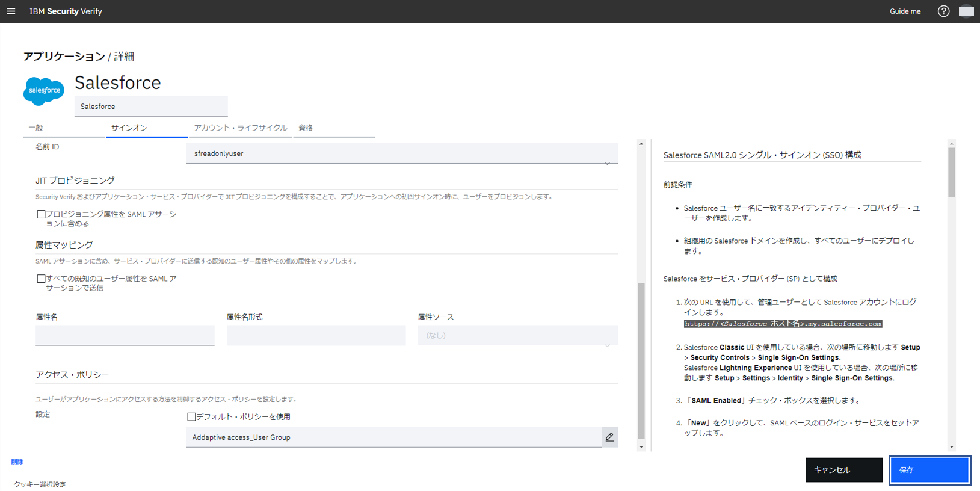Open the 資格 tab
This screenshot has height=491, width=980.
[334, 128]
